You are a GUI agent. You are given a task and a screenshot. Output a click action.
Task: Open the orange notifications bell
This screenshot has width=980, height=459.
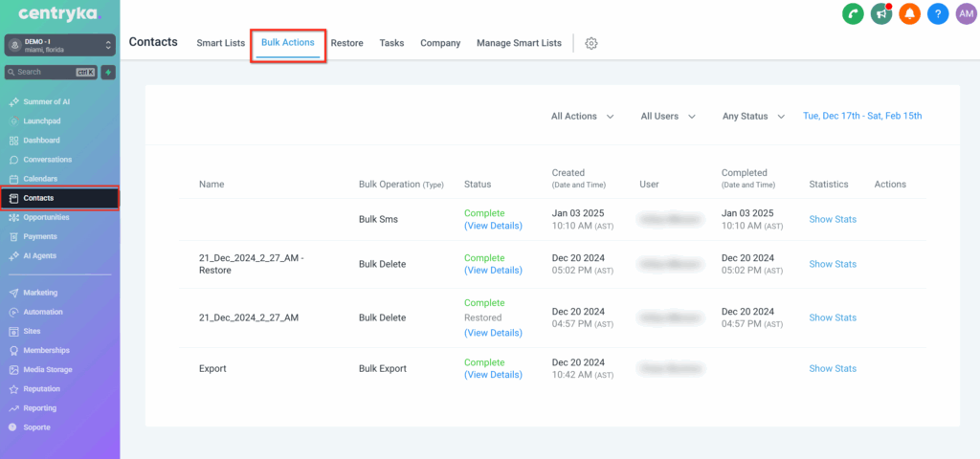pos(909,14)
